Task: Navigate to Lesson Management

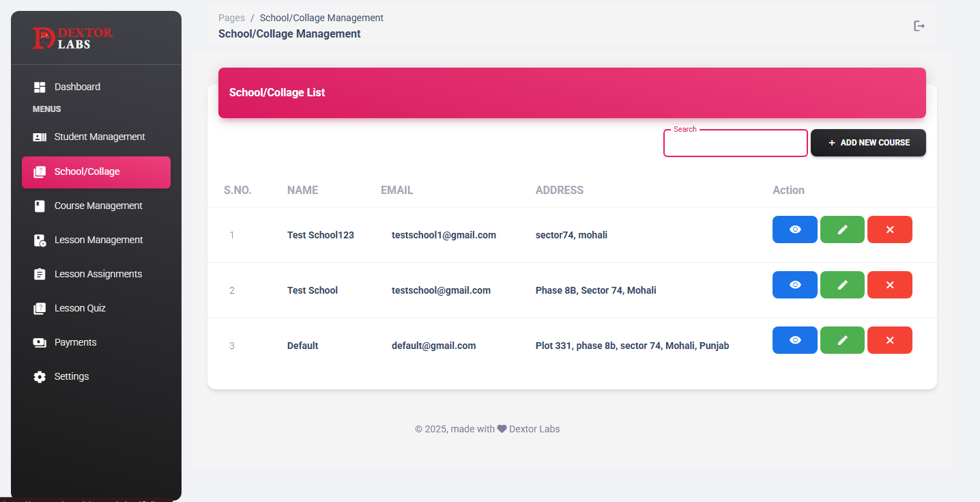Action: click(x=98, y=240)
